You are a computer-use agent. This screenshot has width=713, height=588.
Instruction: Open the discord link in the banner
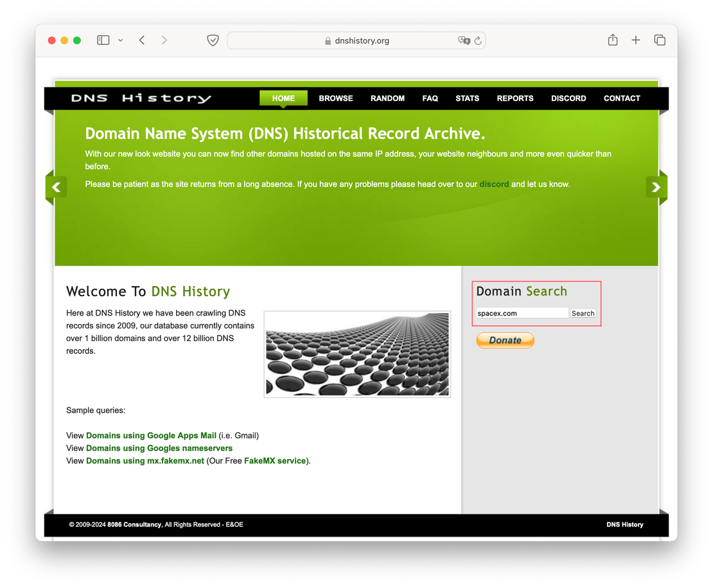click(x=493, y=184)
